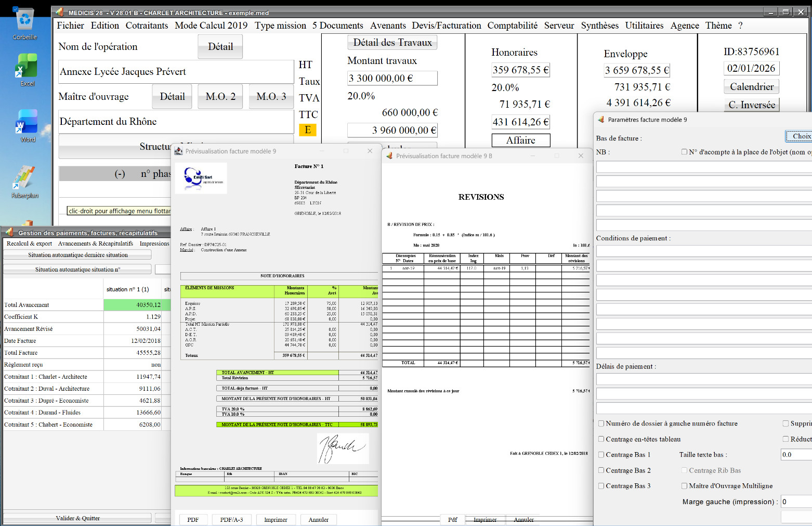This screenshot has height=526, width=812.
Task: Click the Gestion des paiements window icon
Action: 9,233
